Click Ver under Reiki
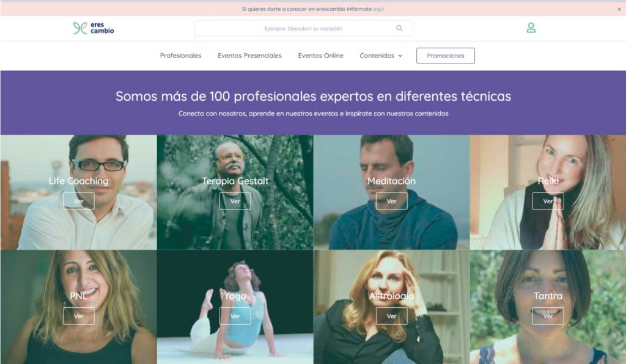The width and height of the screenshot is (626, 364). pos(548,201)
